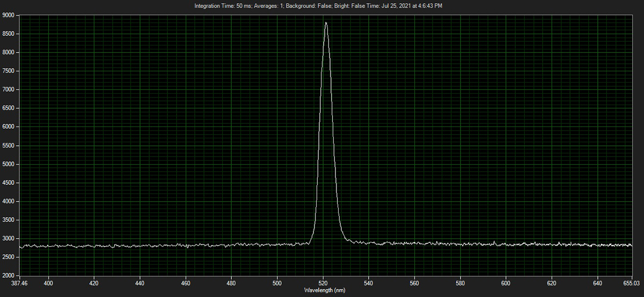Click the 5500 intensity axis label
The height and width of the screenshot is (297, 644).
9,145
